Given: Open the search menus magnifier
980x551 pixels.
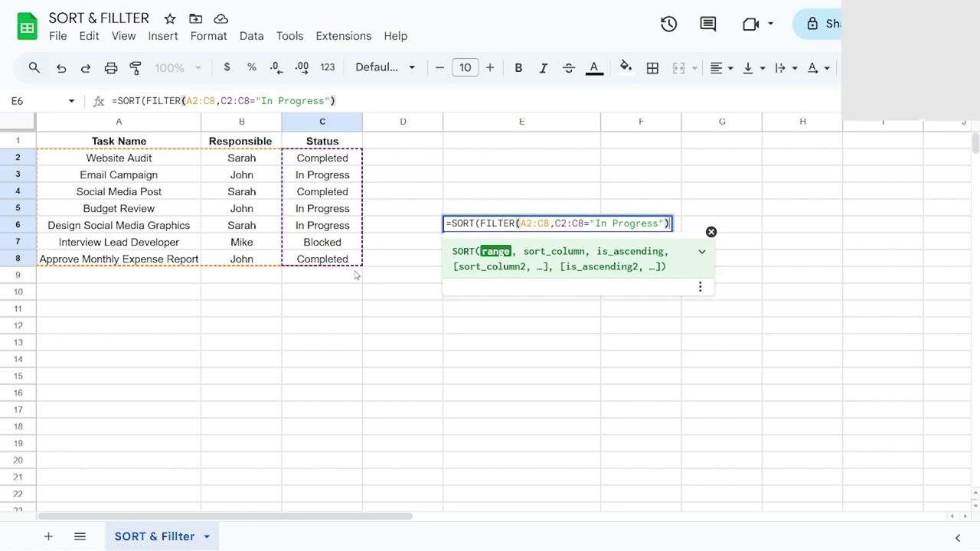Looking at the screenshot, I should pos(34,68).
